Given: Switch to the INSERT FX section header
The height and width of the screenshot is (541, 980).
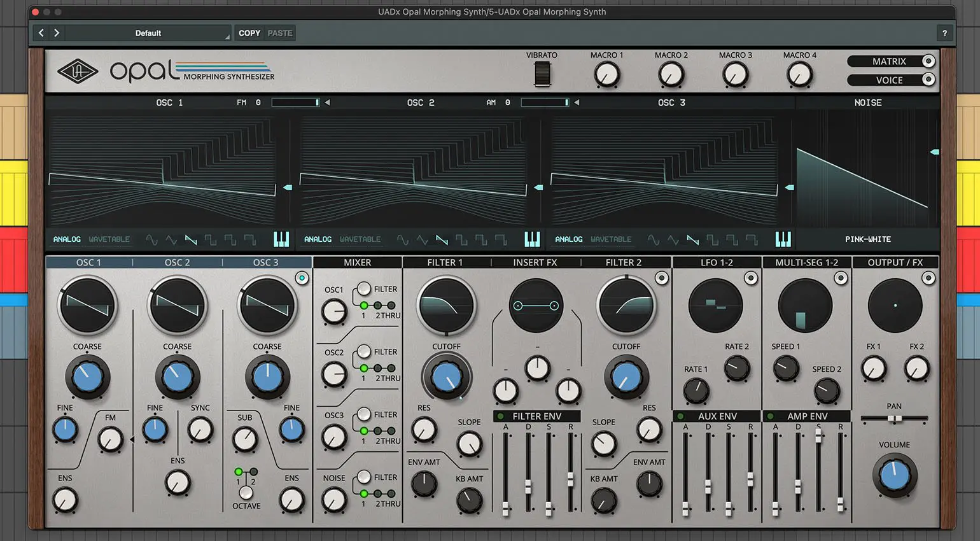Looking at the screenshot, I should (535, 262).
